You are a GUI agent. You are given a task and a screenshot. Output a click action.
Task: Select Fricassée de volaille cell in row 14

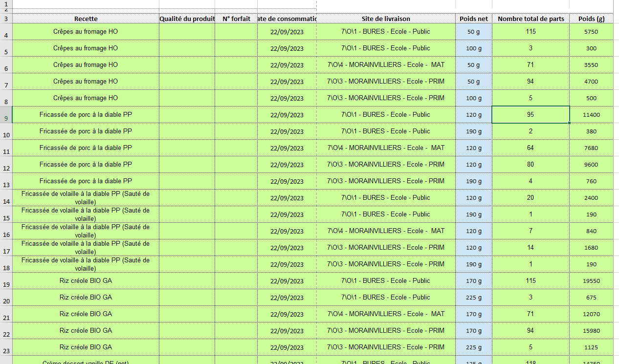pyautogui.click(x=86, y=198)
